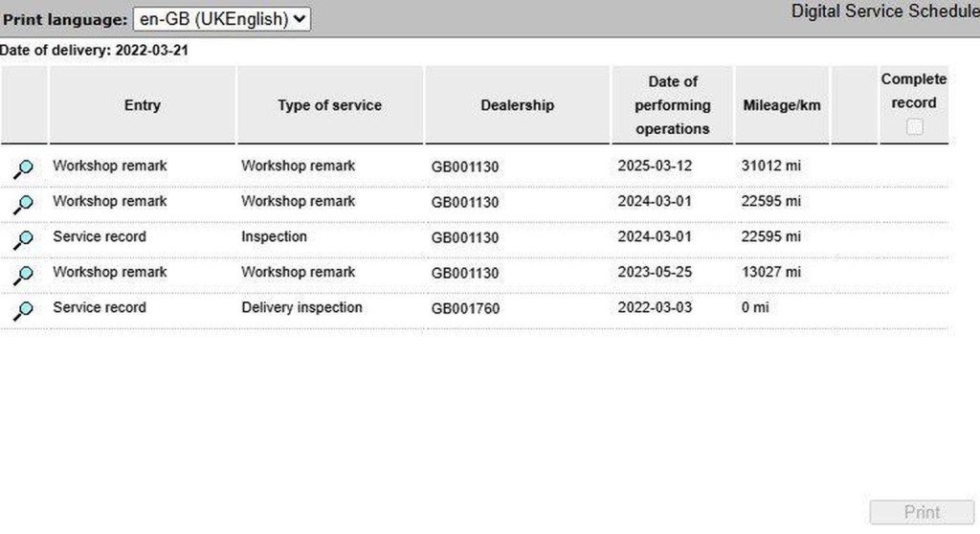
Task: Tick the Complete record checkbox
Action: coord(914,126)
